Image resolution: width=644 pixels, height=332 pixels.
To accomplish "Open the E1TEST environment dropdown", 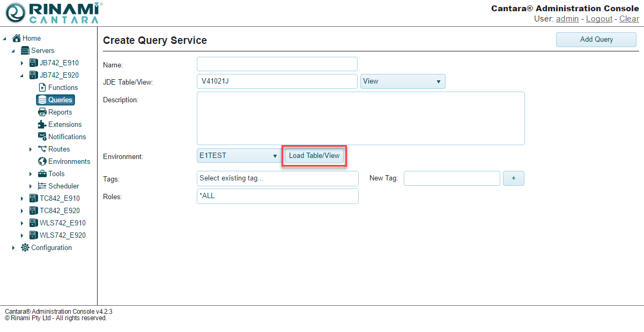I will point(239,156).
